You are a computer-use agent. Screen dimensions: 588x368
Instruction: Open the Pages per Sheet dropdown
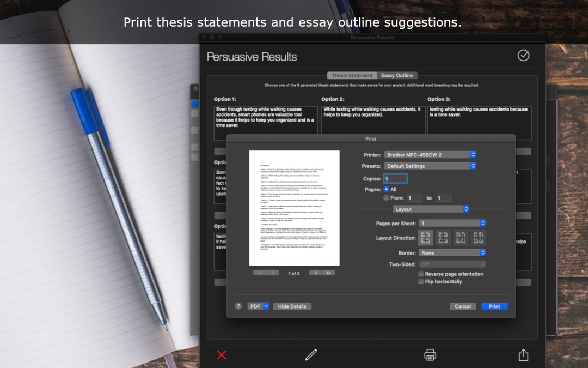point(452,223)
